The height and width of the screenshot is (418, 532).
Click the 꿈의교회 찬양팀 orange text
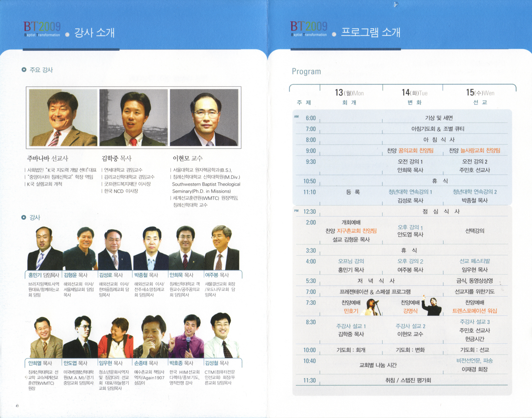tap(416, 151)
